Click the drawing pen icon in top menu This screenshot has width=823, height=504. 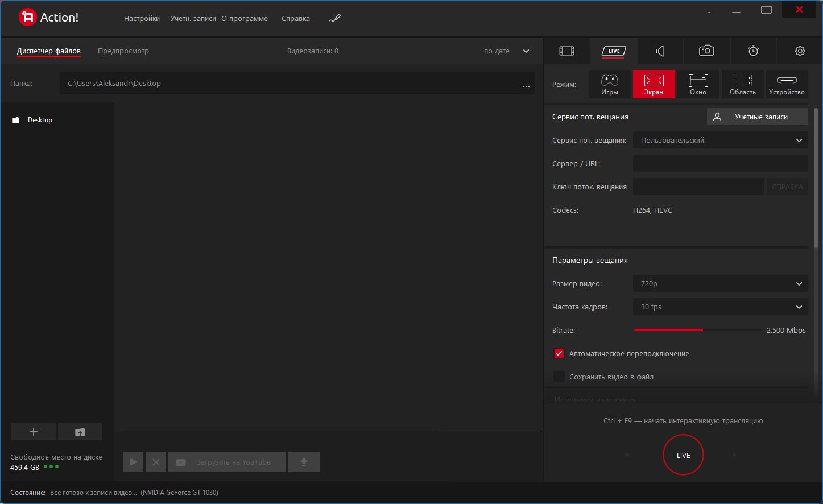pyautogui.click(x=335, y=18)
